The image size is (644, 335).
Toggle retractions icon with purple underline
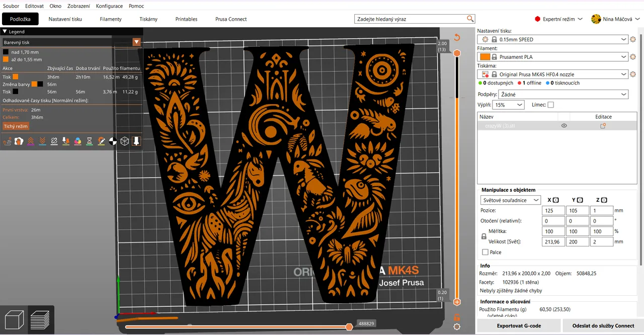31,141
